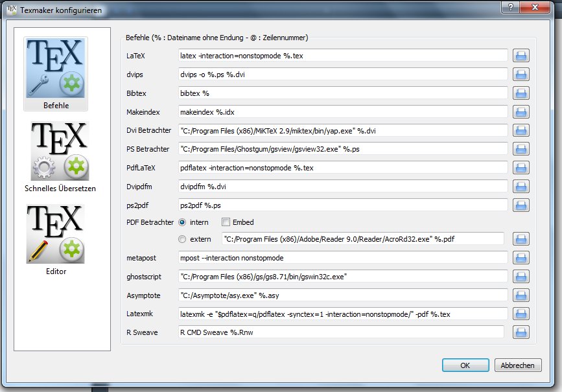Browse for the dvips command file

click(521, 75)
